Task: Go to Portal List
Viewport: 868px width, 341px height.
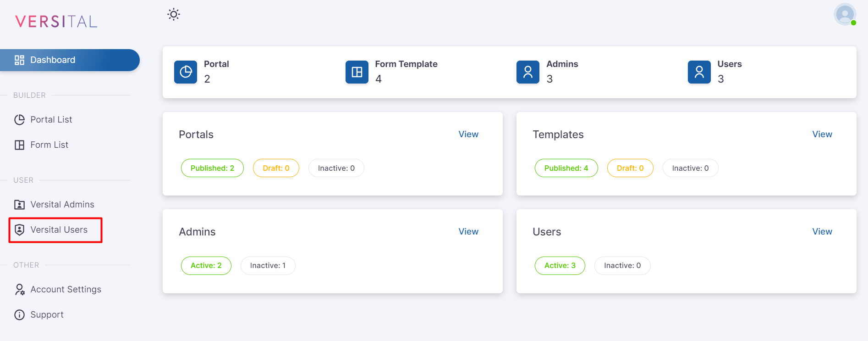Action: [x=51, y=120]
